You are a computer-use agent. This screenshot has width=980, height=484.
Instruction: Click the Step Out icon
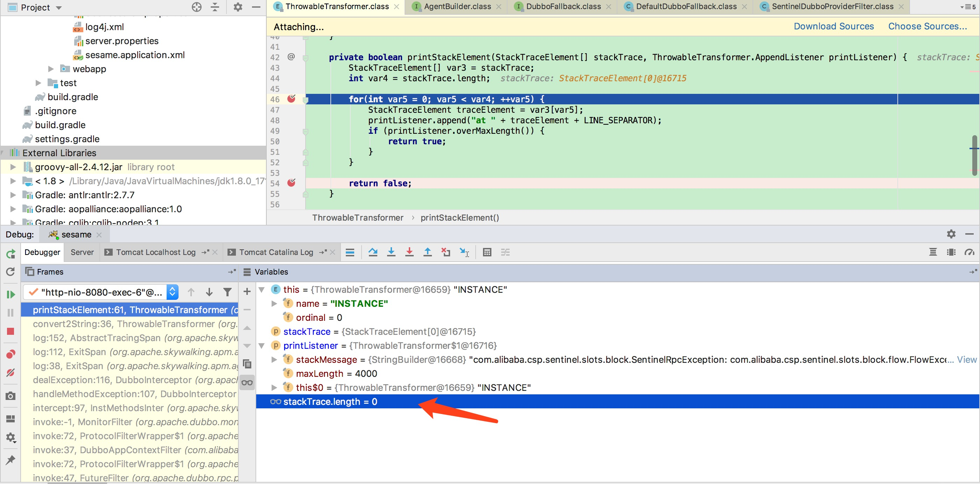pos(428,252)
